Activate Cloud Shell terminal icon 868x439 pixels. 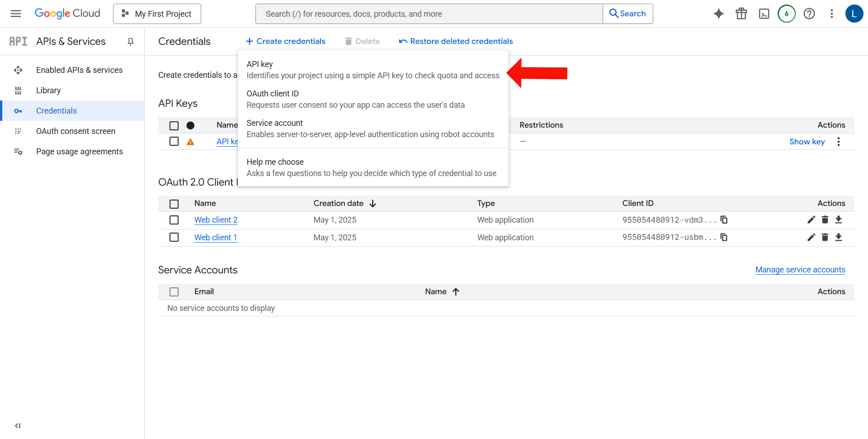pyautogui.click(x=764, y=14)
